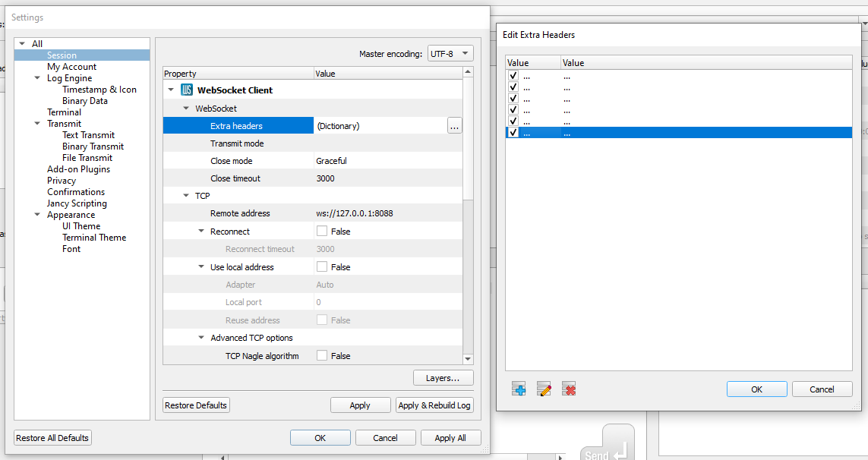Click the Close mode Graceful value
The image size is (868, 460).
[332, 161]
